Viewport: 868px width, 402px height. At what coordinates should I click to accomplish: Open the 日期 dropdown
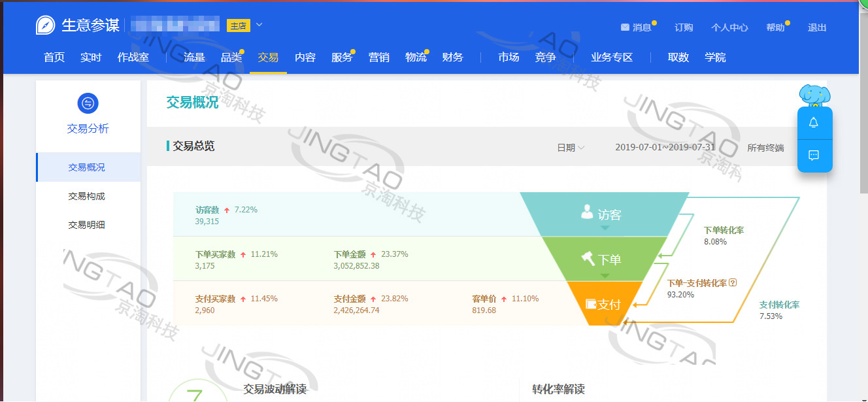point(570,148)
